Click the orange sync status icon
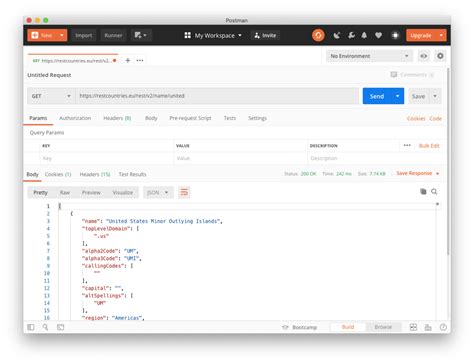Screen dimensions: 474x364 318,35
